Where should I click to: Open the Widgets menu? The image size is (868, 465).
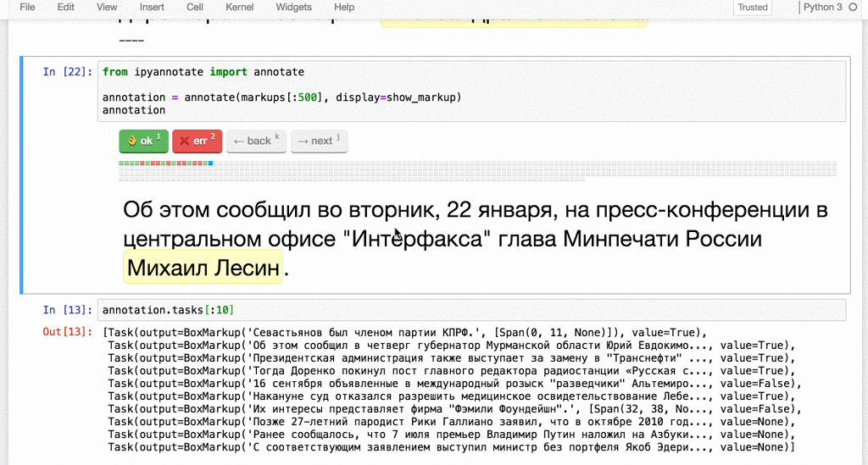pyautogui.click(x=293, y=7)
